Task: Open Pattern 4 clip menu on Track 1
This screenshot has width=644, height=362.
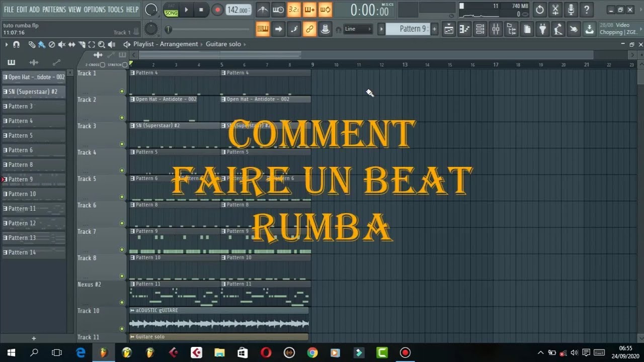Action: pyautogui.click(x=132, y=73)
